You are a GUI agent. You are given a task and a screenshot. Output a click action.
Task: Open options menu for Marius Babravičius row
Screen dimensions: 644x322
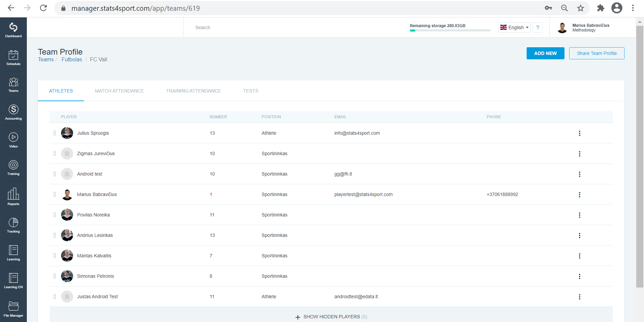coord(579,195)
